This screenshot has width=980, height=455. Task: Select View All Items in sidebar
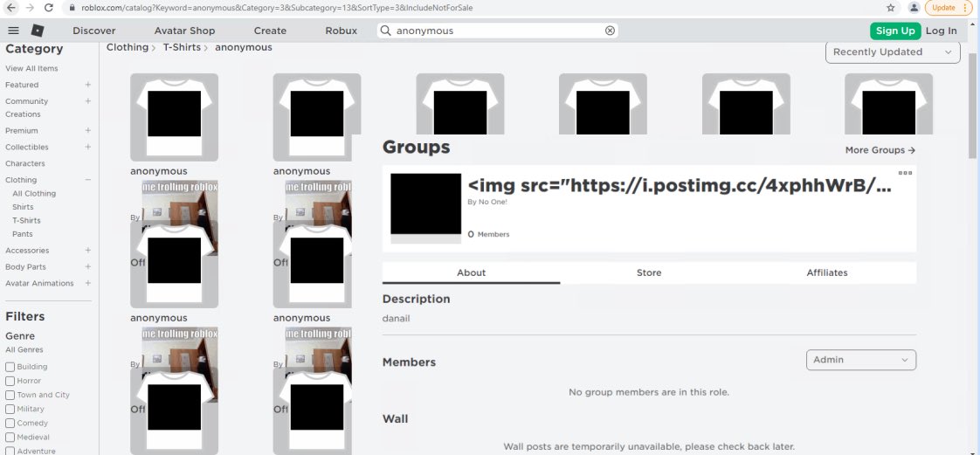coord(31,68)
